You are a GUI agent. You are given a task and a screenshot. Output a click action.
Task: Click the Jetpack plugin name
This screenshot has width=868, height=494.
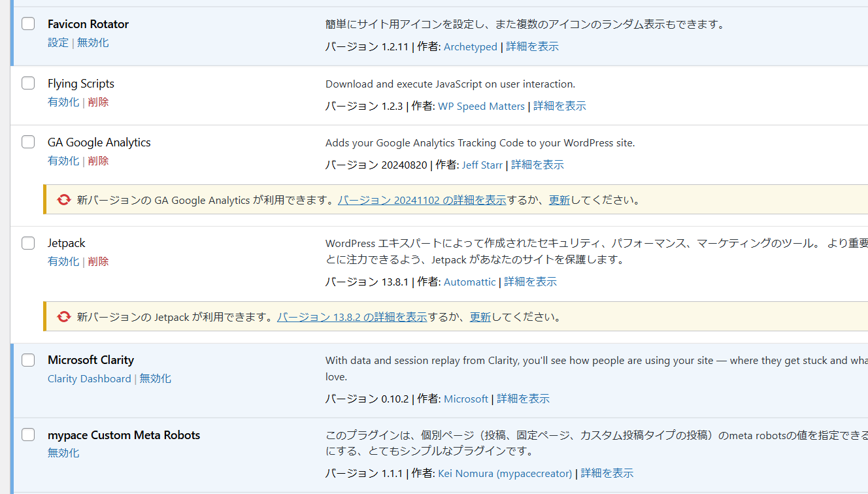(x=67, y=243)
